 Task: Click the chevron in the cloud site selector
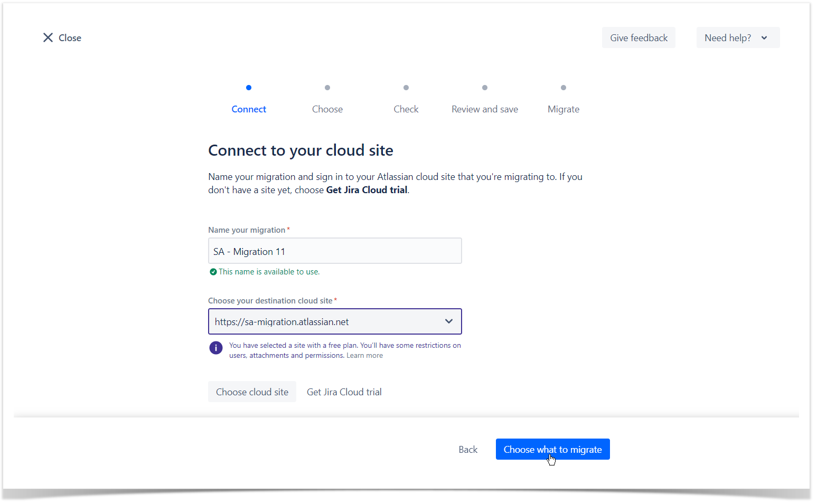pos(449,321)
